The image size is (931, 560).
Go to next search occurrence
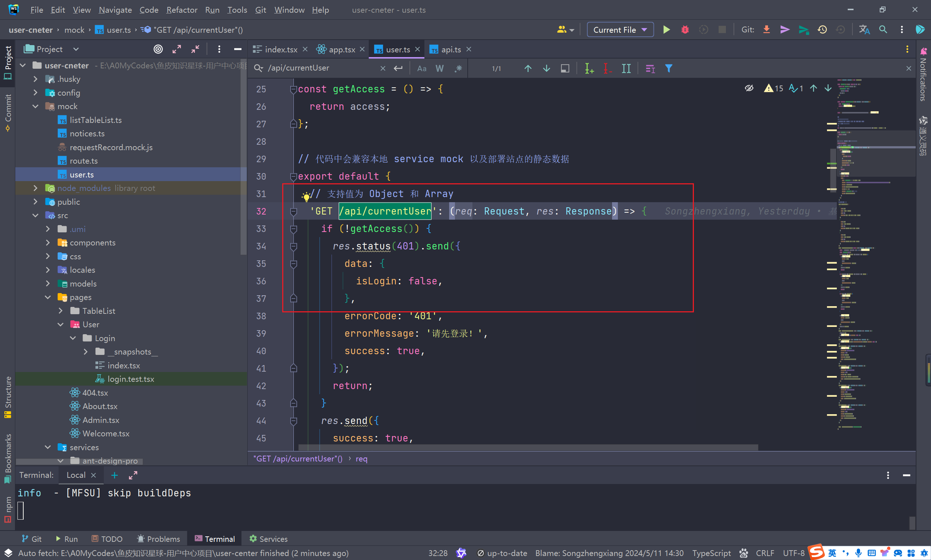(546, 68)
